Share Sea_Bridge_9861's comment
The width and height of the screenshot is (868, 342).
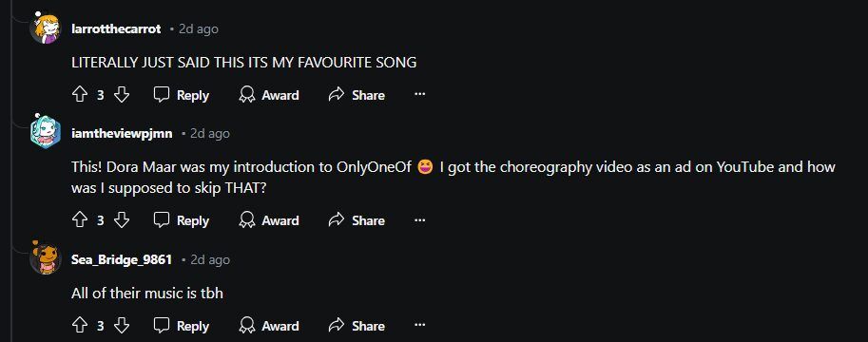(357, 326)
